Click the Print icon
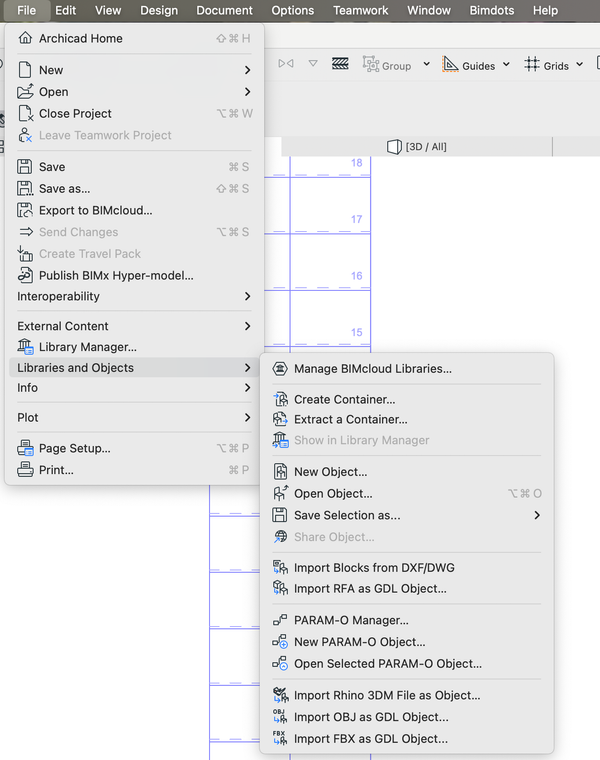Screen dimensions: 600x760 (25, 470)
